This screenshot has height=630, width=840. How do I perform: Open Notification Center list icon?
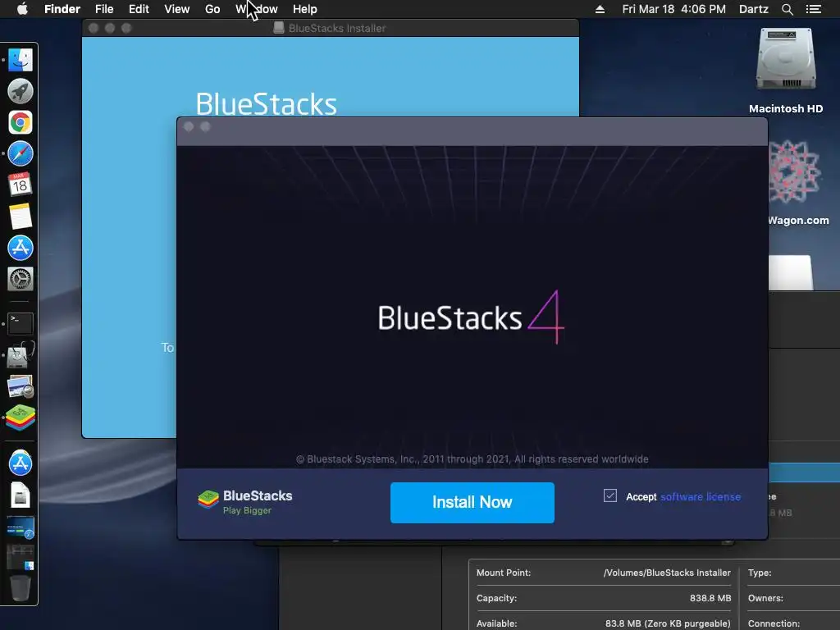(x=814, y=9)
